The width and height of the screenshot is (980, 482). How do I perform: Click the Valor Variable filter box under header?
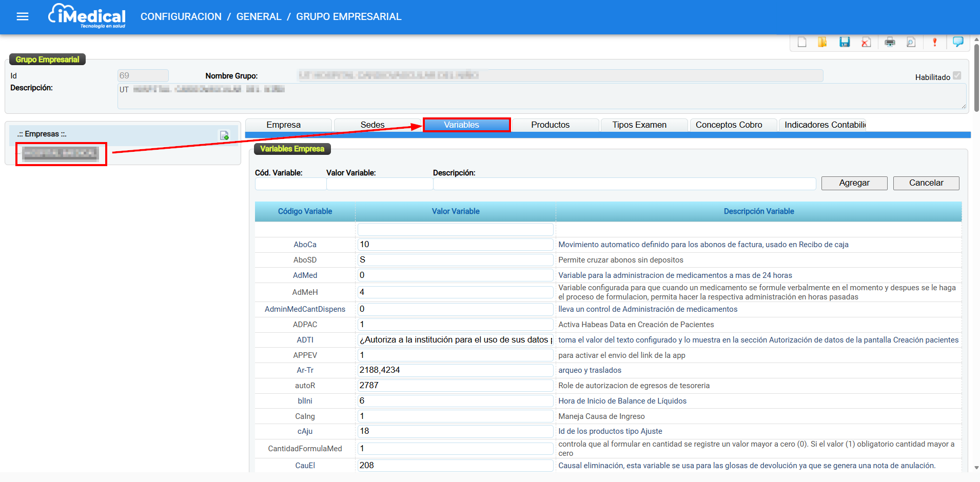pos(455,229)
